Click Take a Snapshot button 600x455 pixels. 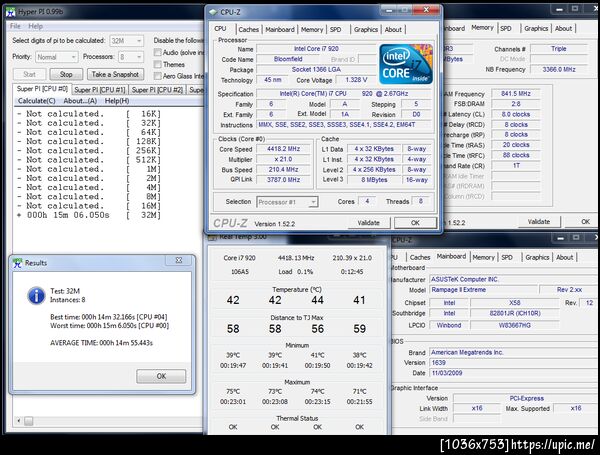click(115, 74)
